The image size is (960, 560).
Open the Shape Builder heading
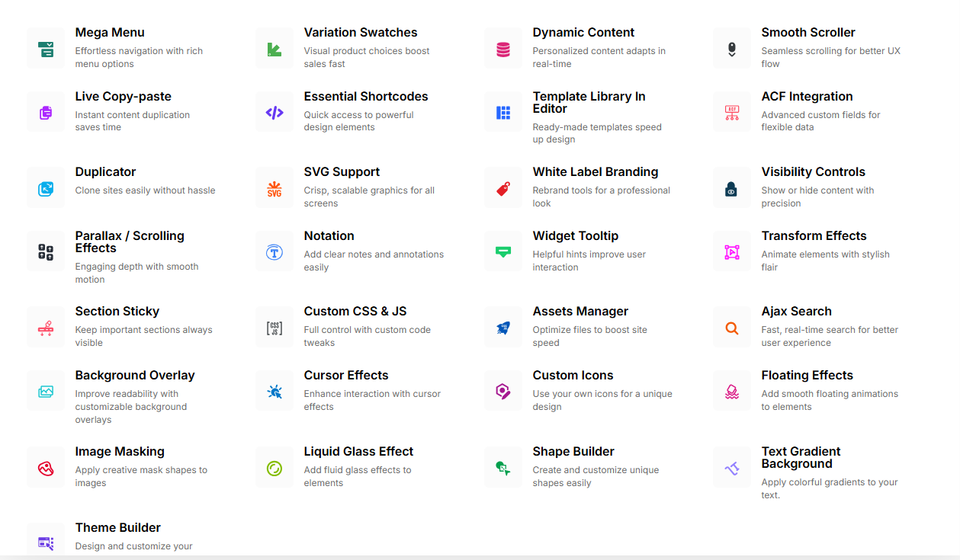tap(573, 452)
